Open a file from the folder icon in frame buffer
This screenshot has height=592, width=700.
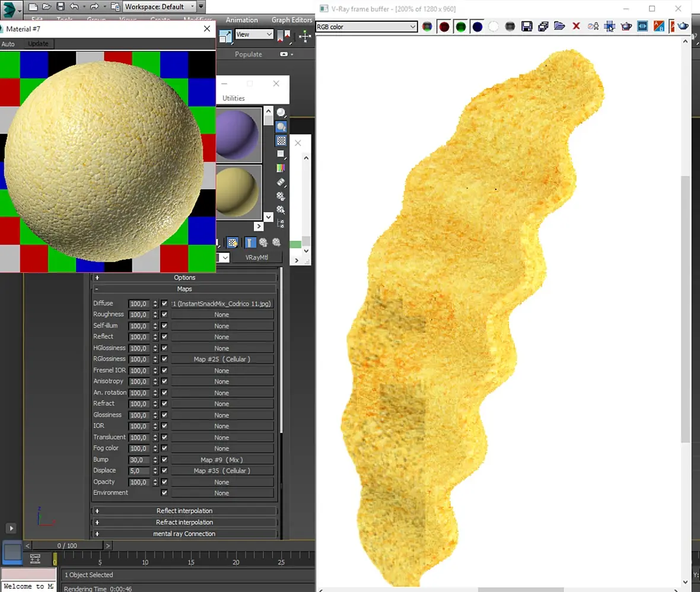tap(559, 26)
